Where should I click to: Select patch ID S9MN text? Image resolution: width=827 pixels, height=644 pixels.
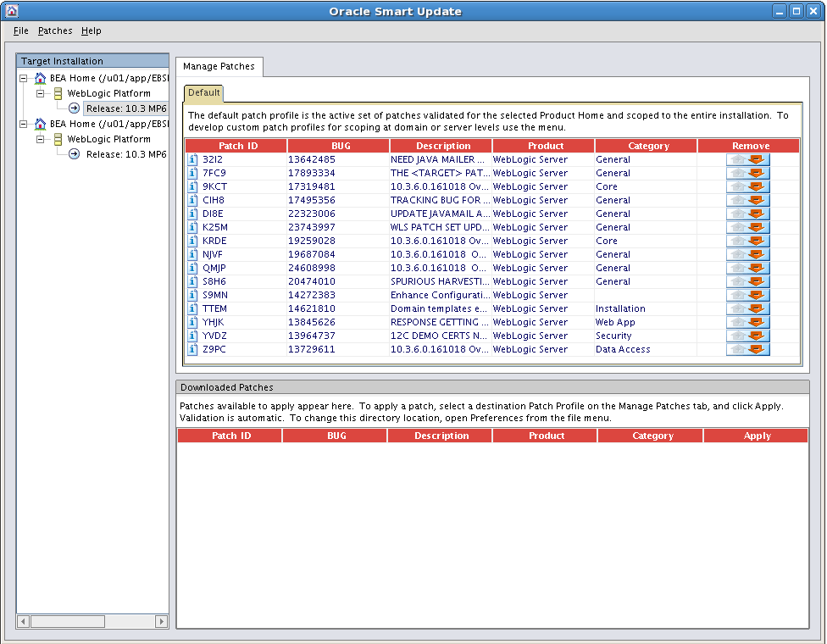coord(215,296)
